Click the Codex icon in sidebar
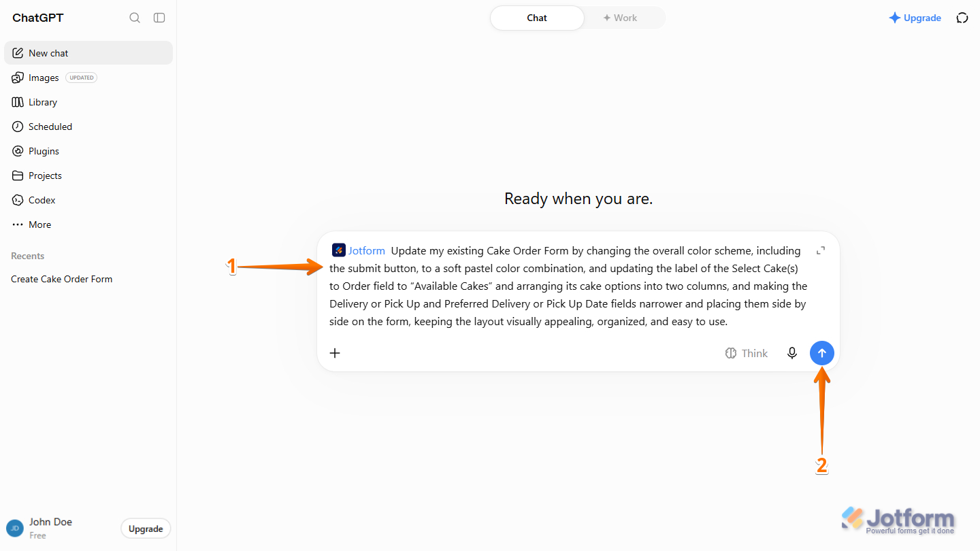This screenshot has height=551, width=980. (18, 200)
